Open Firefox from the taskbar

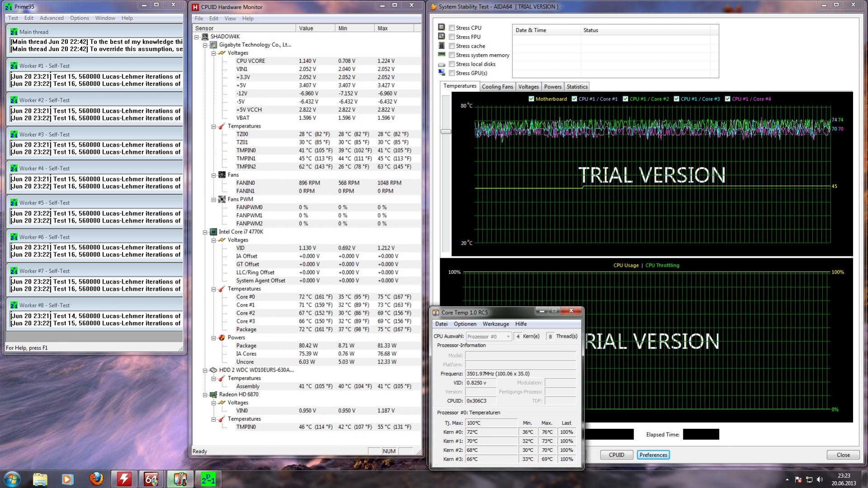(x=96, y=479)
